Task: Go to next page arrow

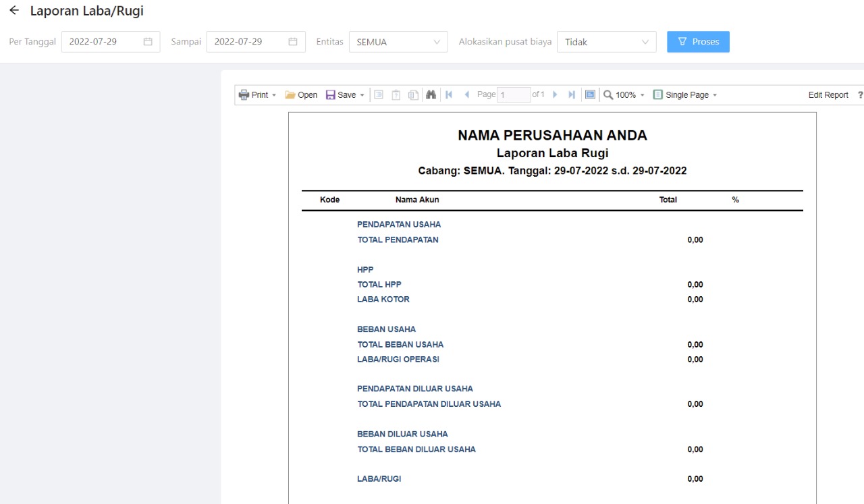Action: pos(556,95)
